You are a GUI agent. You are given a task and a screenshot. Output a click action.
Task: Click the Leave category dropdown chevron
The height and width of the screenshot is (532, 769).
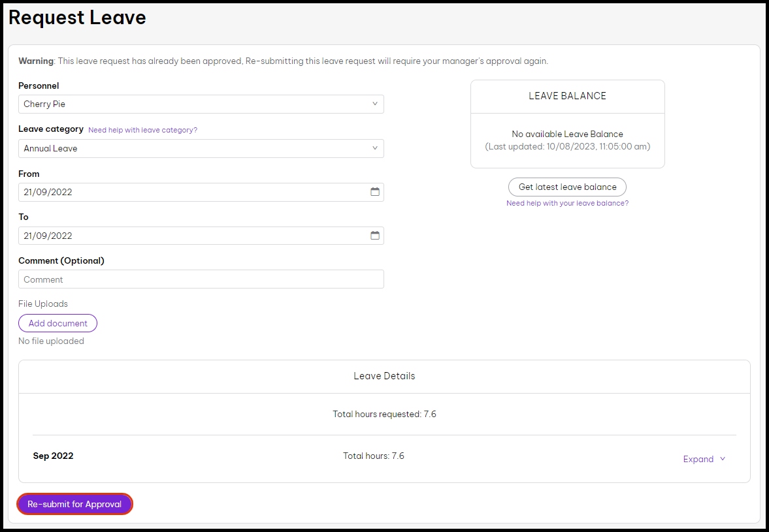click(x=375, y=148)
